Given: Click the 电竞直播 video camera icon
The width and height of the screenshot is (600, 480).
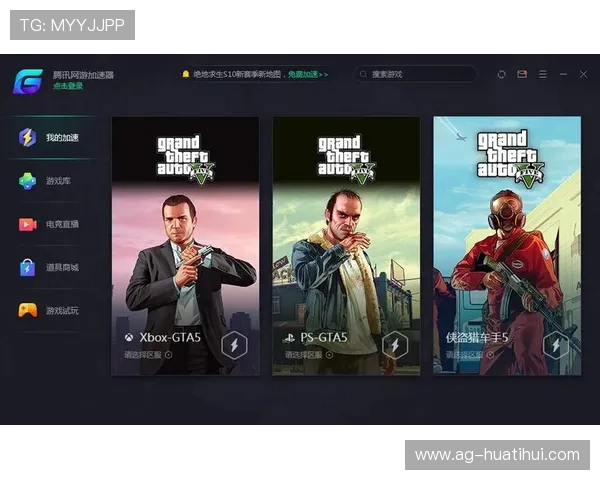Looking at the screenshot, I should tap(28, 224).
